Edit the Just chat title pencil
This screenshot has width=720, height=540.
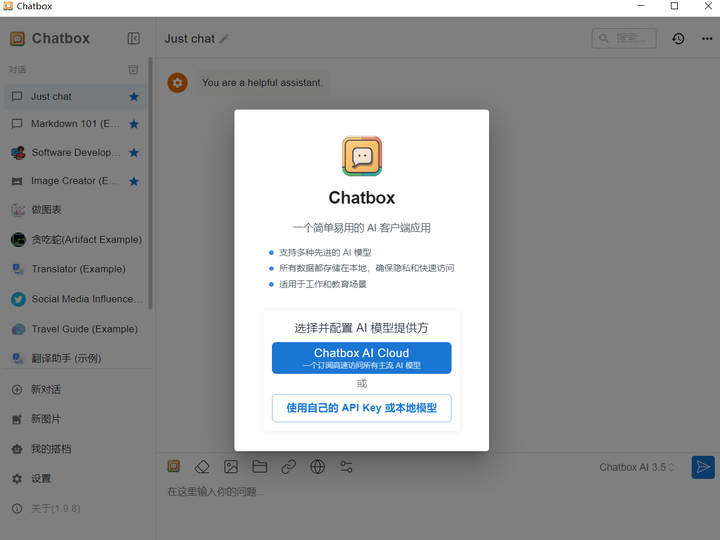(x=224, y=39)
